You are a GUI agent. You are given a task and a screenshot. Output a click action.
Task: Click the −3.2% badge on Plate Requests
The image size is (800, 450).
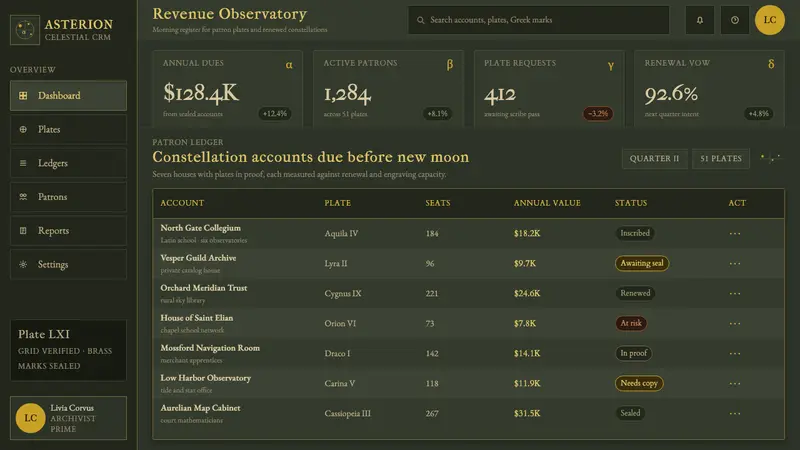pos(598,113)
